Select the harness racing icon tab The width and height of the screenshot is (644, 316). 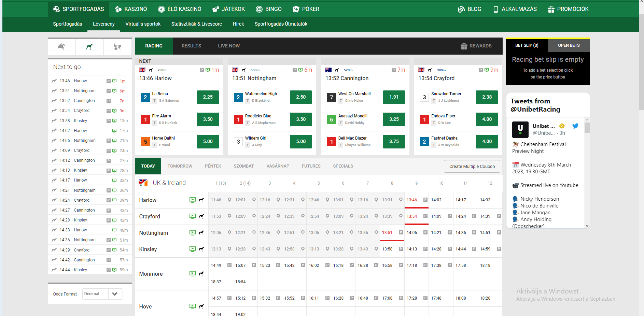tap(117, 47)
